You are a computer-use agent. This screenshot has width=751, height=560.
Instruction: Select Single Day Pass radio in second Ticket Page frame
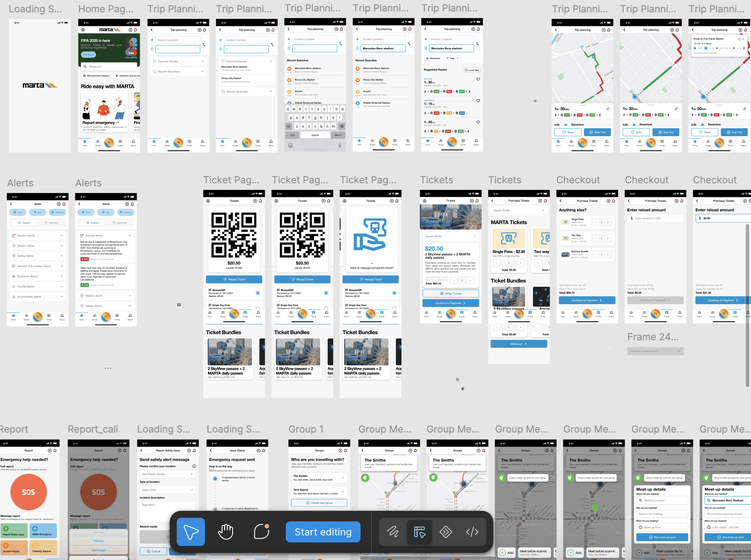click(326, 308)
